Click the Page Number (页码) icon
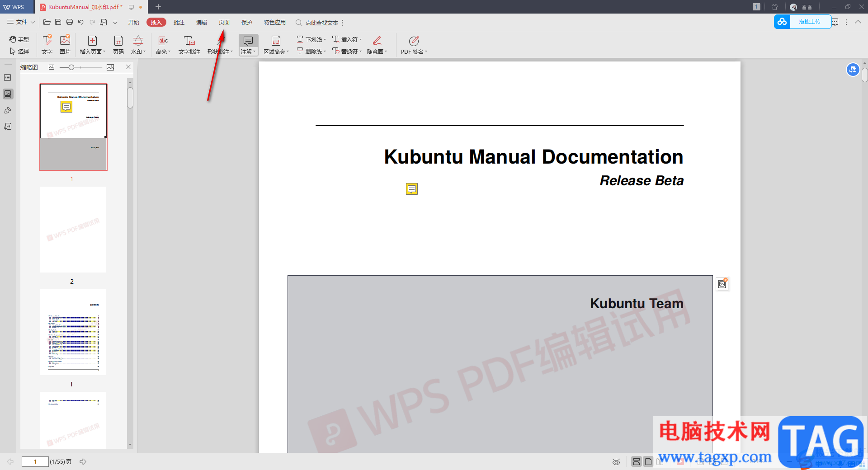Screen dimensions: 868x470 click(118, 45)
